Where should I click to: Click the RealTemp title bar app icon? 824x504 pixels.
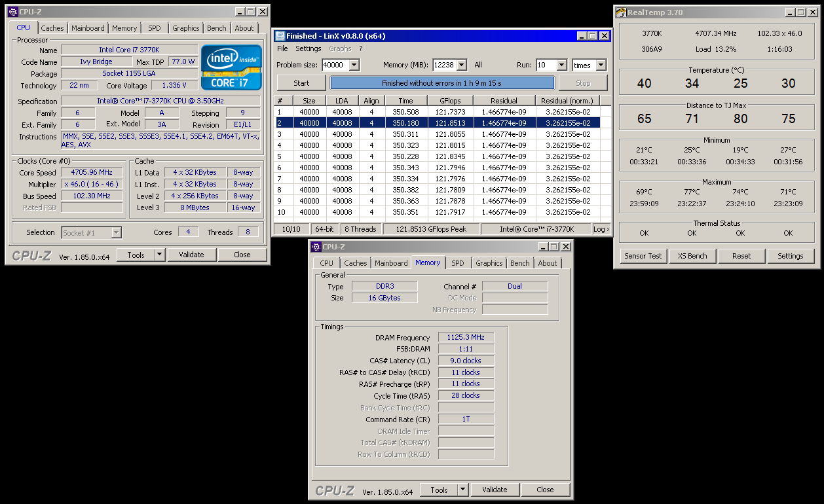620,12
